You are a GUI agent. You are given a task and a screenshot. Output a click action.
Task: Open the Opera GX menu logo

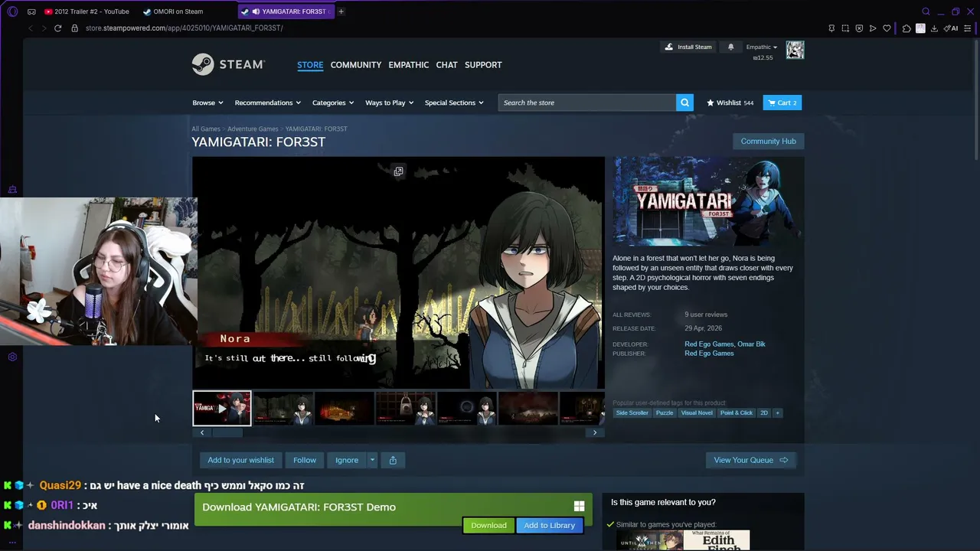(x=12, y=11)
